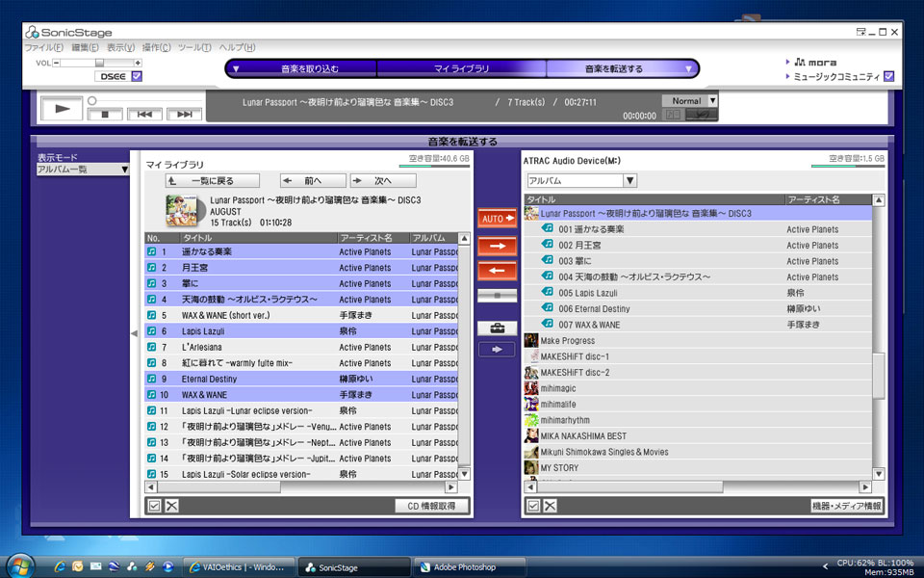Toggle the note checkbox for track 9 Eternal Destiny
924x578 pixels.
(x=151, y=380)
